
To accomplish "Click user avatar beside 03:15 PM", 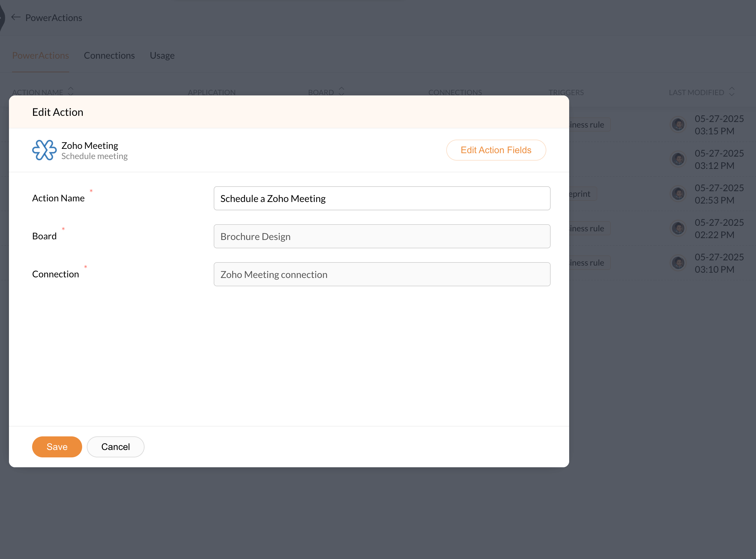I will coord(678,124).
